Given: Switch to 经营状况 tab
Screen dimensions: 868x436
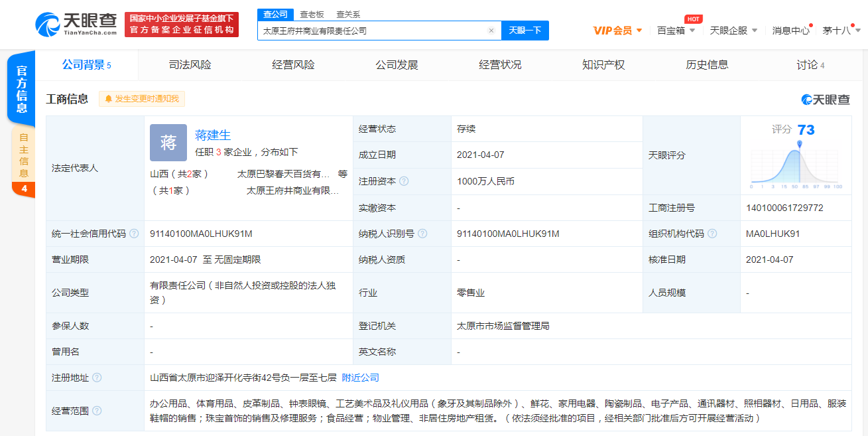Looking at the screenshot, I should (x=501, y=65).
